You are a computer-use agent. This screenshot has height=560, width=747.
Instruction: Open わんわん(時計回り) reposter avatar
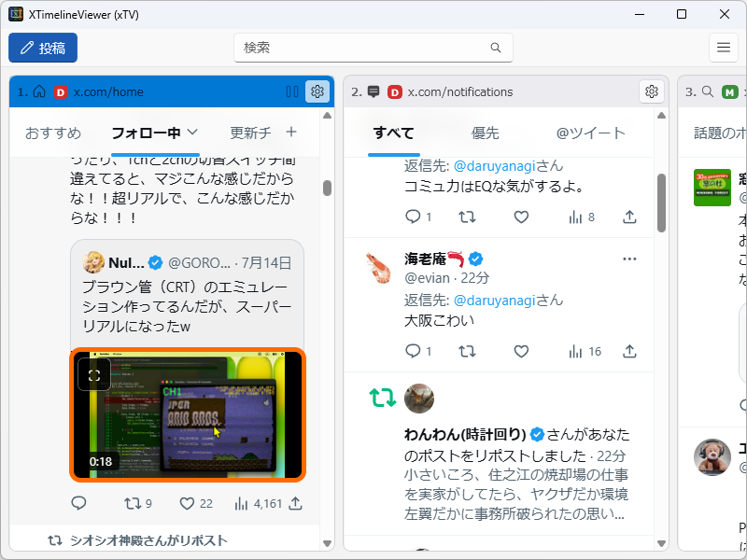pos(419,399)
